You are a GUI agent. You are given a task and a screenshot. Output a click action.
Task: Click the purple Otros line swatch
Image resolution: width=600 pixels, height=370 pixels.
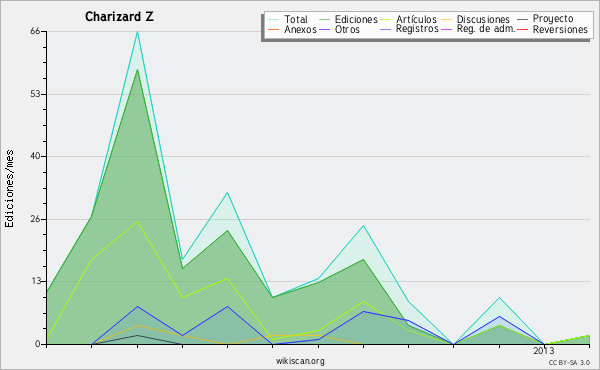324,30
